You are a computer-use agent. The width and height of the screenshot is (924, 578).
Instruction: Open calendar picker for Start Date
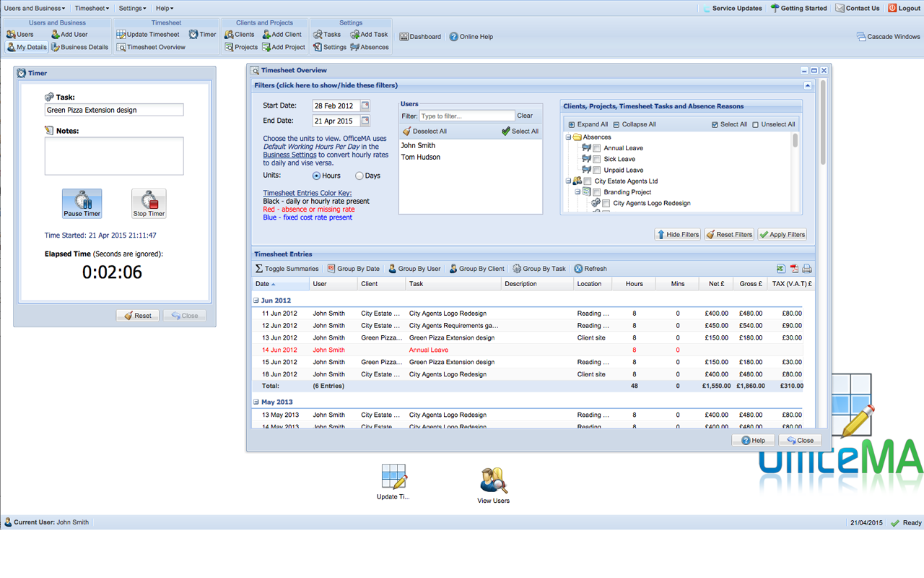[x=365, y=105]
